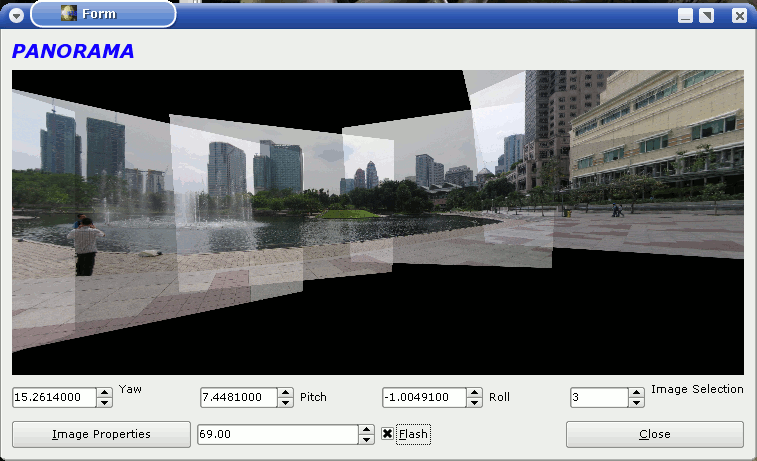Click the Form title text in the title bar
The image size is (757, 461).
point(99,14)
